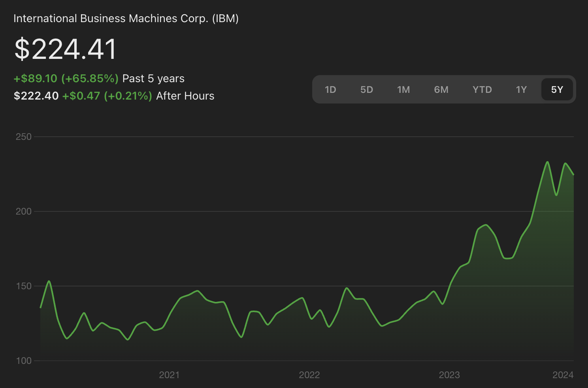Click the +$89.10 (+65.85%) gain text

point(66,78)
